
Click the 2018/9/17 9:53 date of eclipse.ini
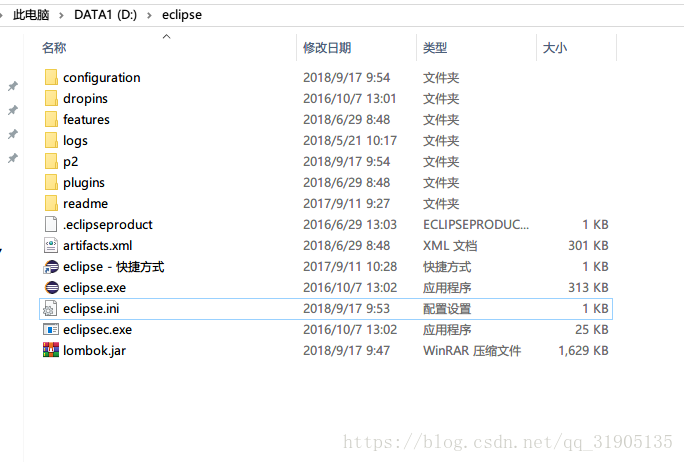(346, 309)
